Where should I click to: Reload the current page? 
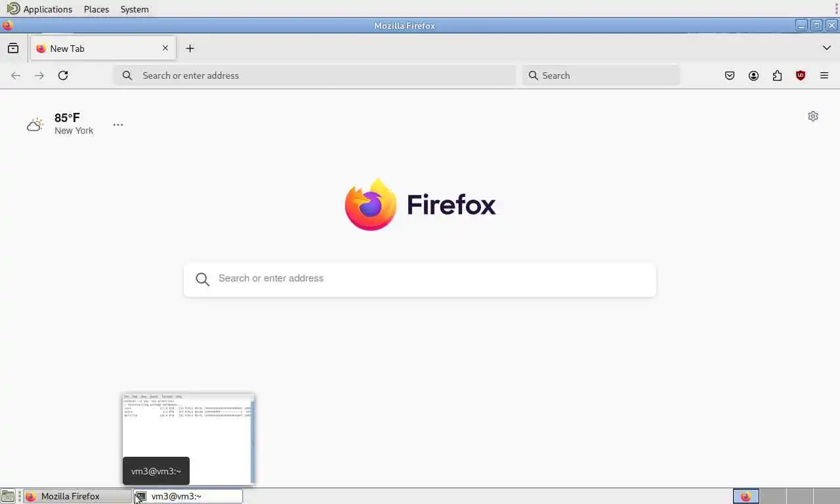pos(63,75)
